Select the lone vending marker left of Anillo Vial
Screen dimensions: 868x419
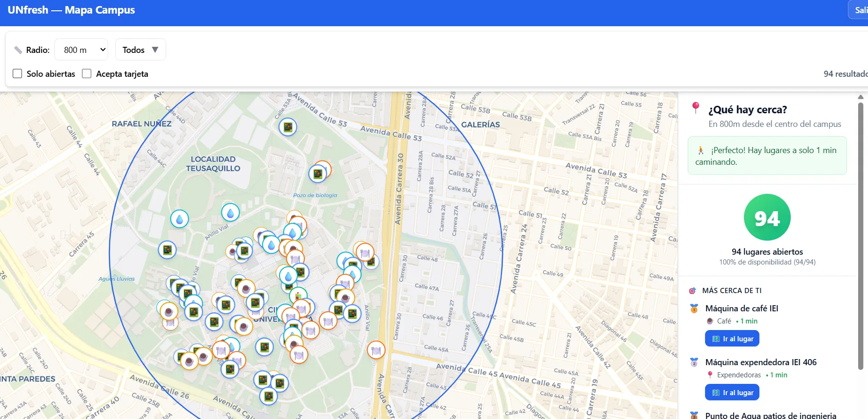tap(167, 250)
